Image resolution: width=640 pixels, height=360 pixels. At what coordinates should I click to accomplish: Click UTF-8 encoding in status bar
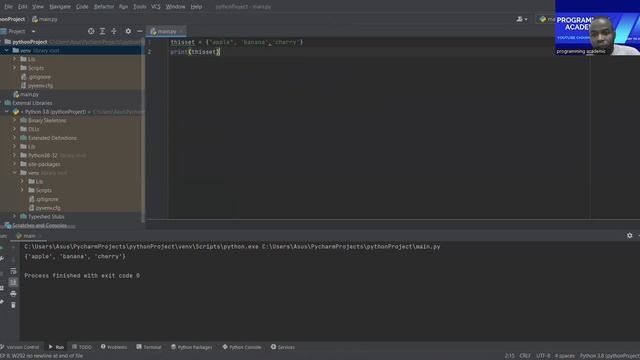point(543,356)
